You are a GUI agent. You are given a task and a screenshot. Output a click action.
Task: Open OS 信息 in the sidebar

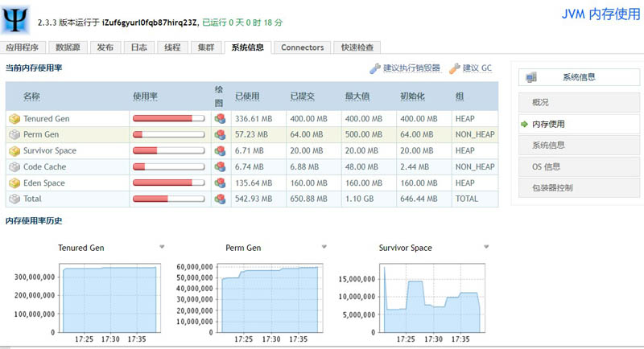click(579, 166)
